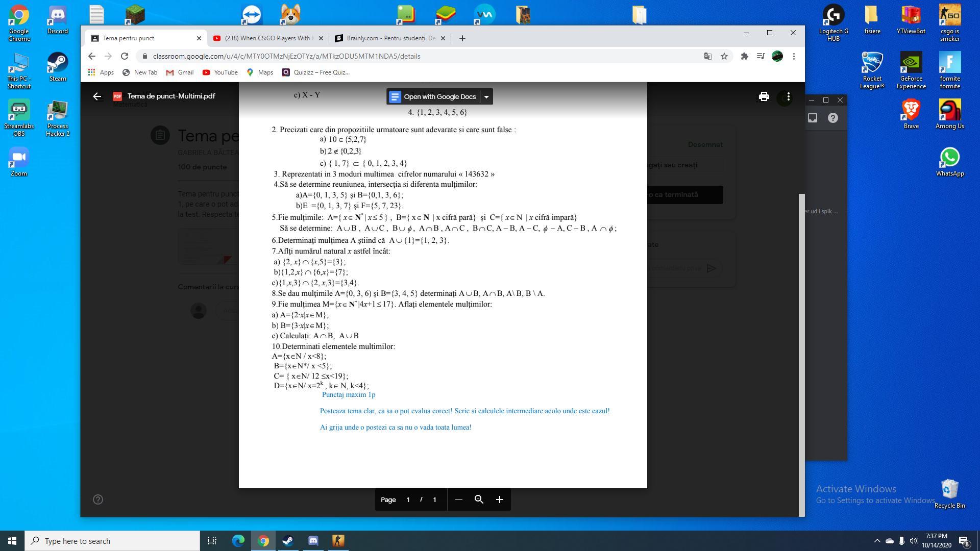Click the translate page icon in the address bar
Image resolution: width=980 pixels, height=551 pixels.
tap(707, 56)
